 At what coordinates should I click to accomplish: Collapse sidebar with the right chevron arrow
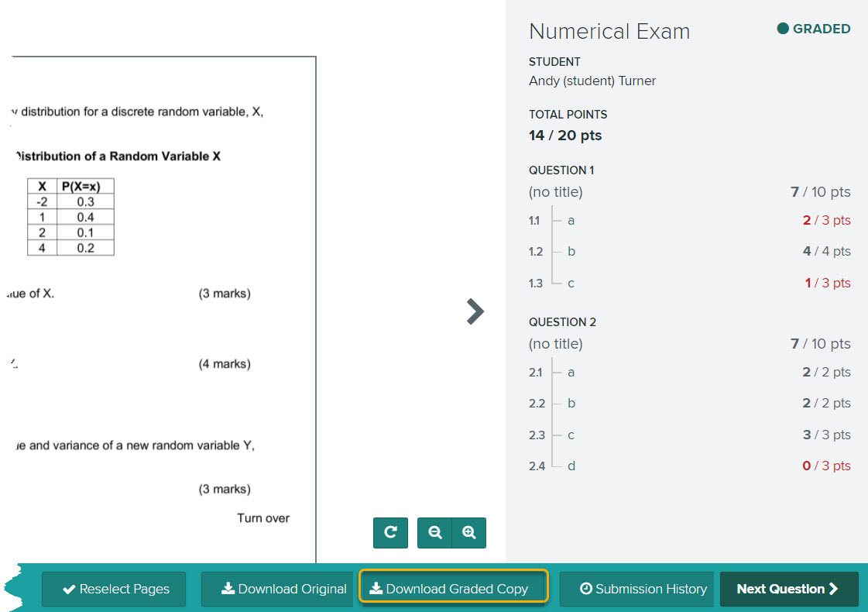click(x=475, y=311)
